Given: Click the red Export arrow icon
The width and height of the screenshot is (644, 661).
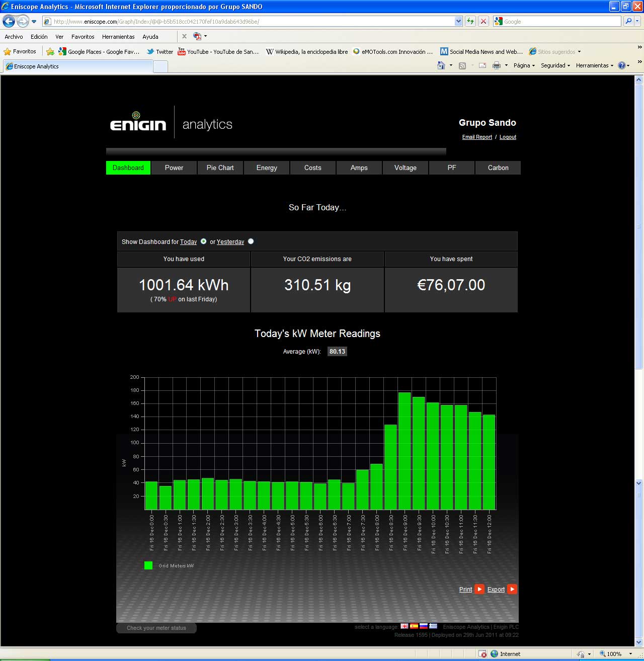Looking at the screenshot, I should coord(512,589).
